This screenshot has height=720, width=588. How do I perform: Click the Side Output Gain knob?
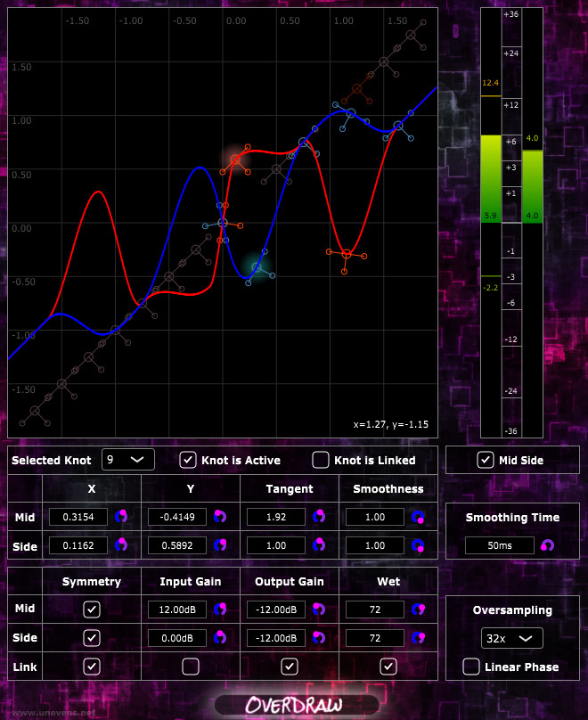pyautogui.click(x=319, y=637)
